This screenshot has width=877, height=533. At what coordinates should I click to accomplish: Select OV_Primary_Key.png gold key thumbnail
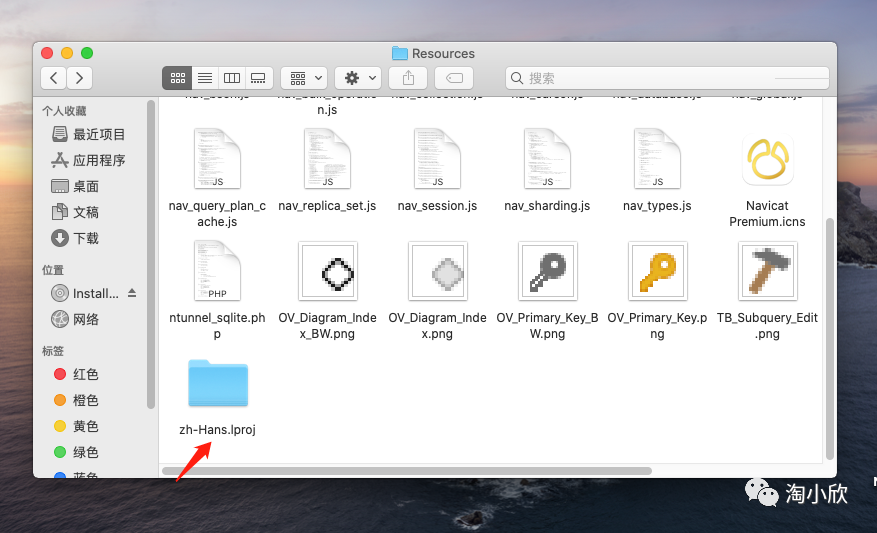[657, 271]
